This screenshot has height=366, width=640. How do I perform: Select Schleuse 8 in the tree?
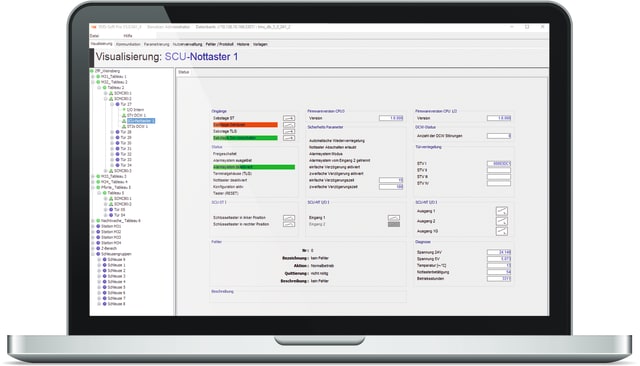(x=116, y=304)
